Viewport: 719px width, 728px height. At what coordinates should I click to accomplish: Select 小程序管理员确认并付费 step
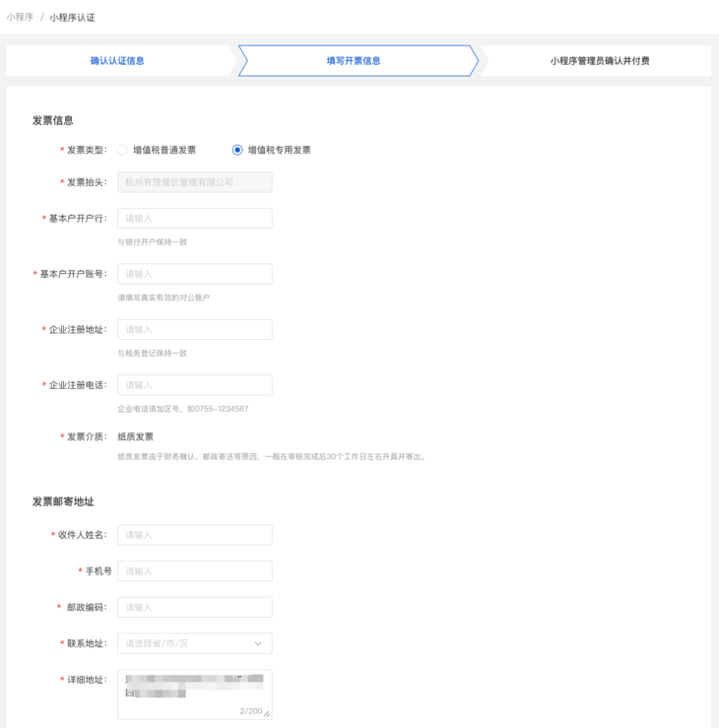coord(600,61)
